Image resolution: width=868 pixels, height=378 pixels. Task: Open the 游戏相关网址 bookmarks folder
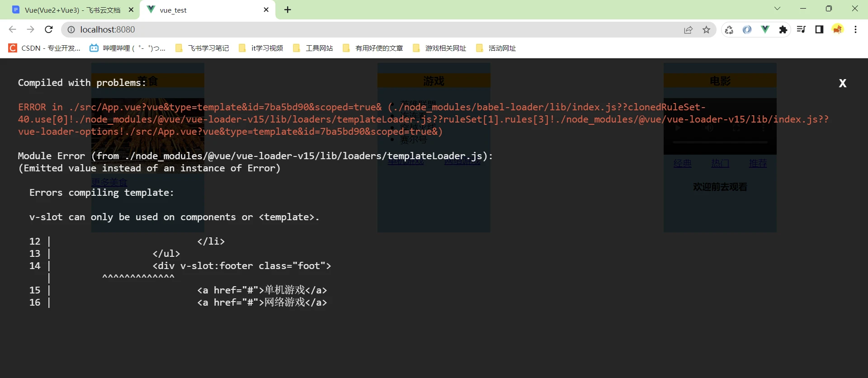pos(439,48)
